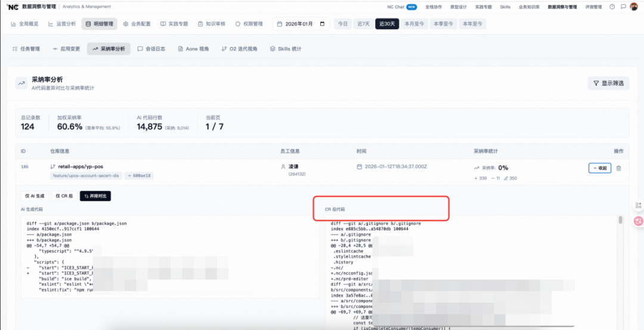This screenshot has height=330, width=644.
Task: Switch to the 全局概览 tab
Action: point(24,24)
